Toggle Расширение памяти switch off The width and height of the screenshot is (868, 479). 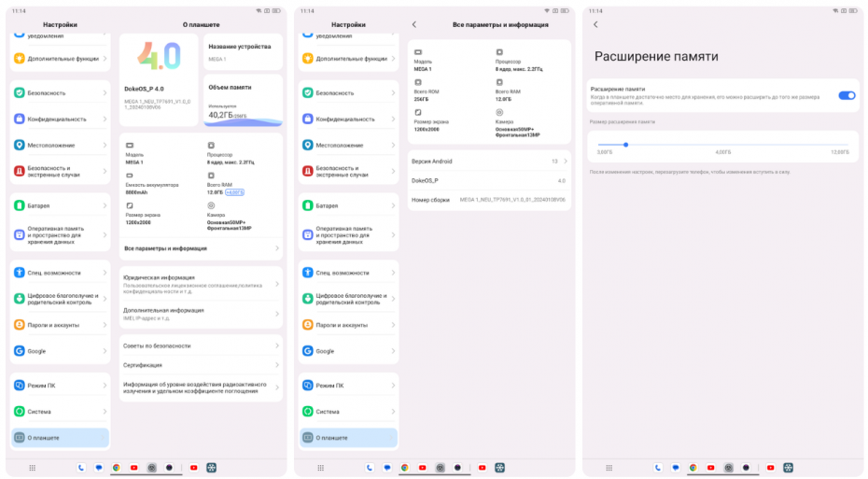coord(847,95)
